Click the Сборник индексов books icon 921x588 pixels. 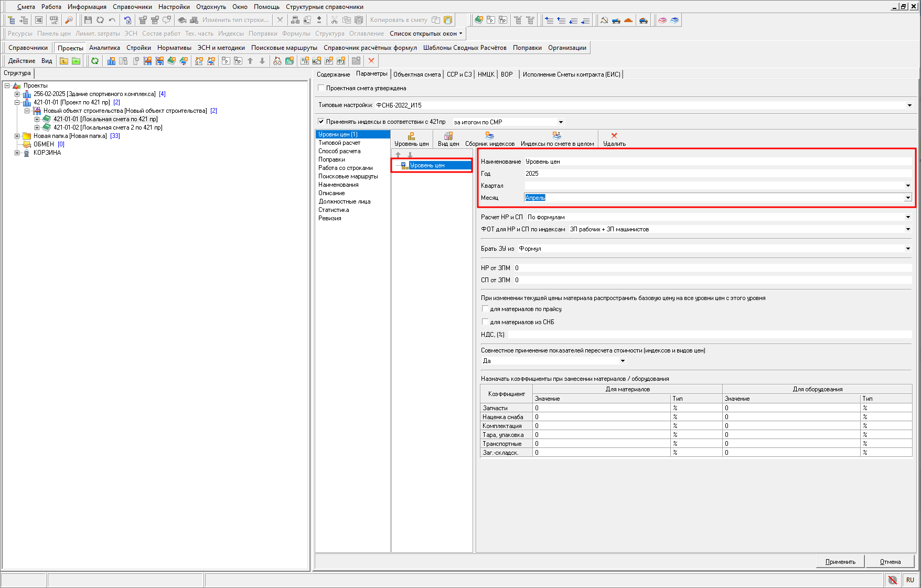click(x=489, y=136)
